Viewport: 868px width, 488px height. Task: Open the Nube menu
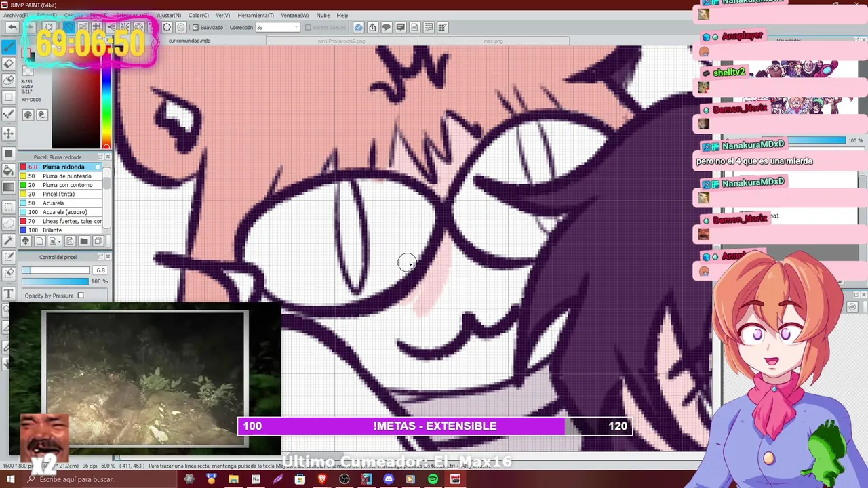(323, 15)
